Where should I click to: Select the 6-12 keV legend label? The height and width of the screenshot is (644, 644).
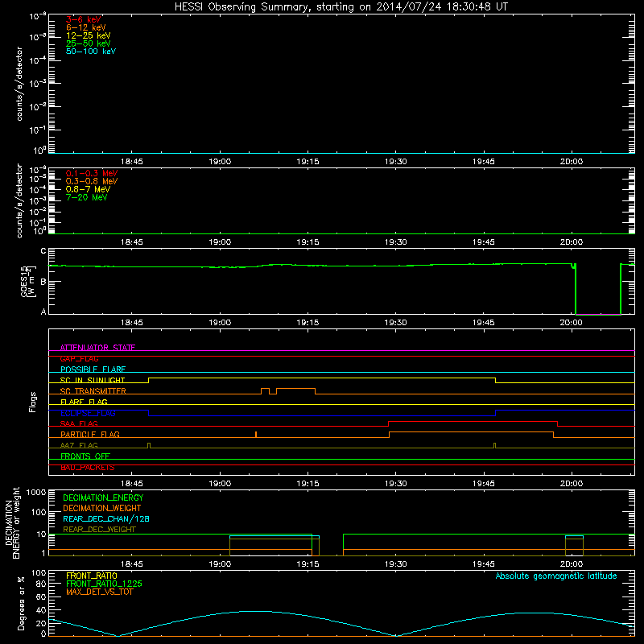tap(86, 27)
